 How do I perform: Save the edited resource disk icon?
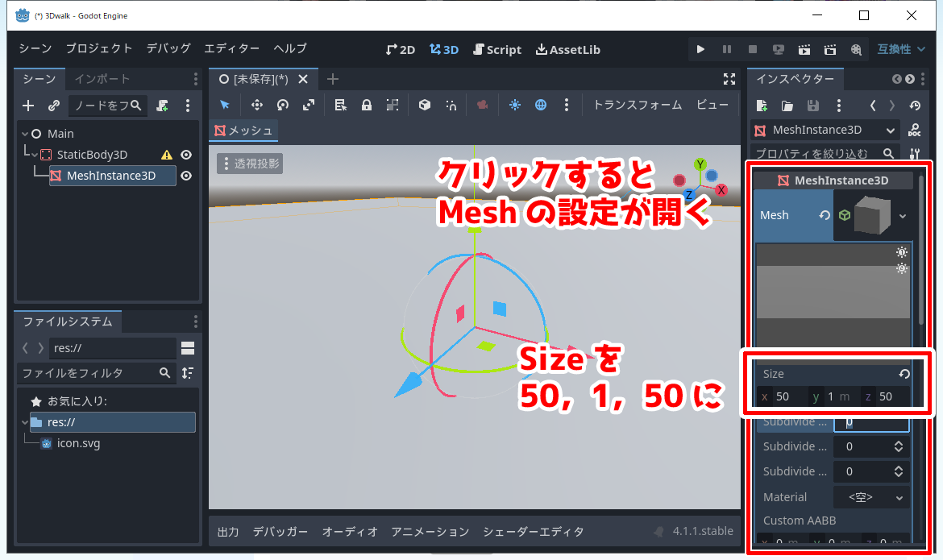click(813, 106)
